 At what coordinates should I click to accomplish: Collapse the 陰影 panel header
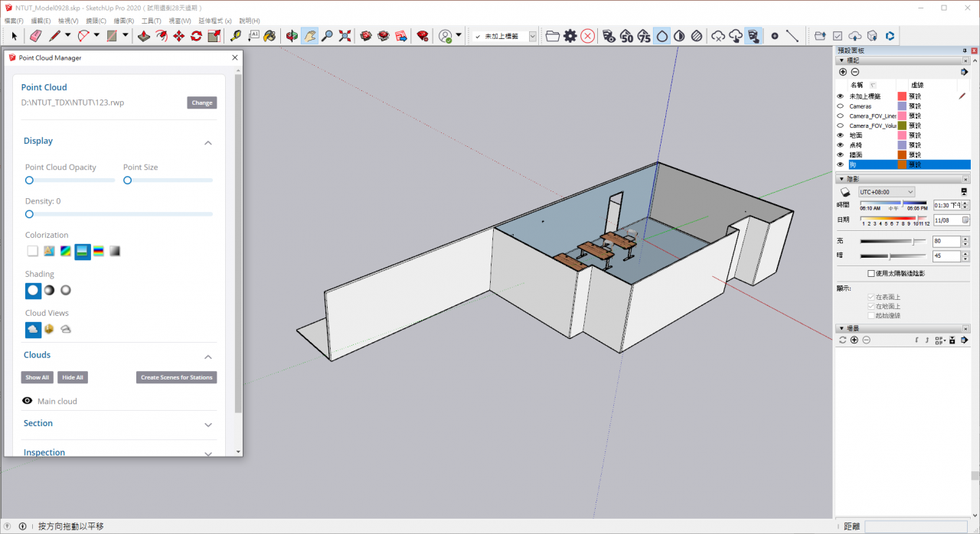[903, 178]
